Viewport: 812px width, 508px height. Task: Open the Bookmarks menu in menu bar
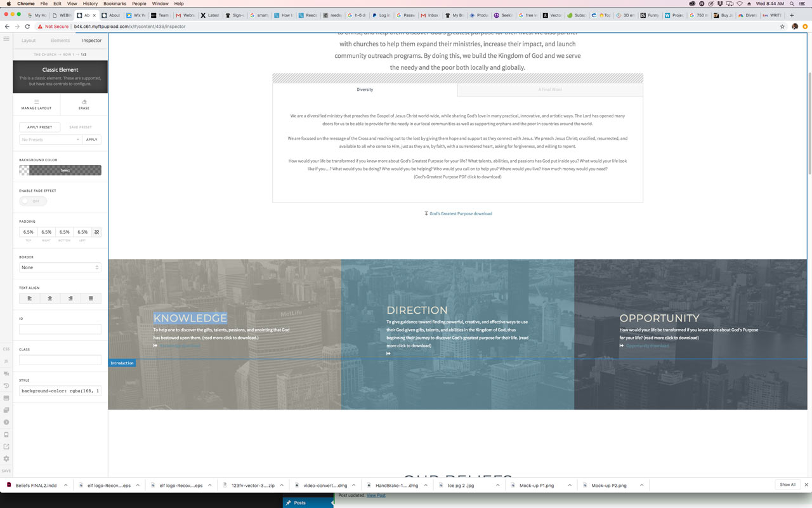pyautogui.click(x=115, y=4)
